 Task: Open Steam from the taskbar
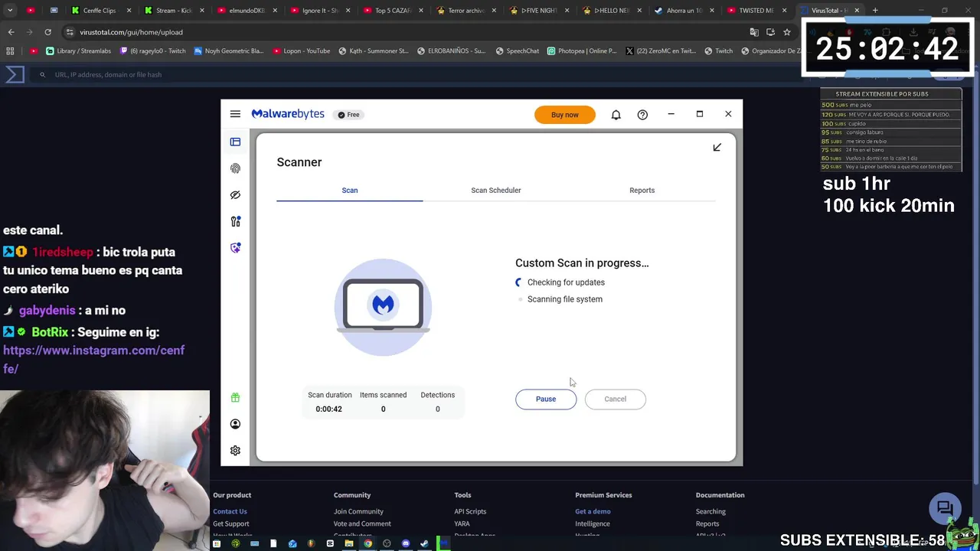tap(424, 543)
